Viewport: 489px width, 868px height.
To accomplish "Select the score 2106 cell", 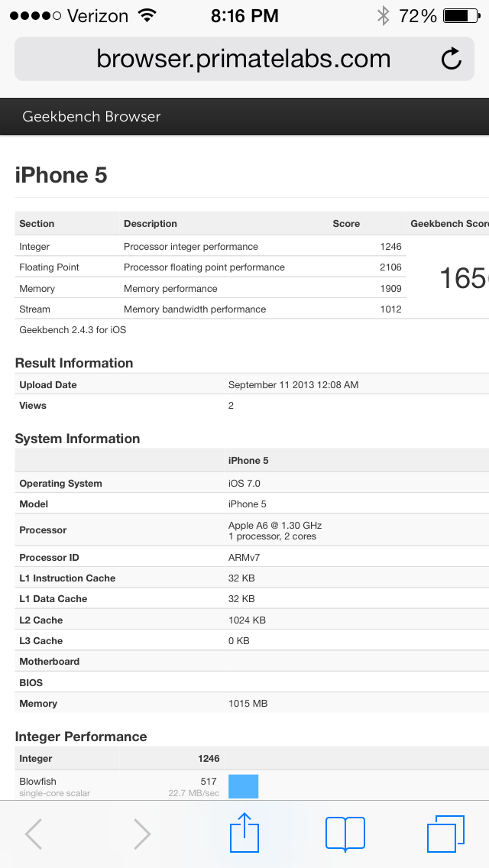I will coord(391,267).
